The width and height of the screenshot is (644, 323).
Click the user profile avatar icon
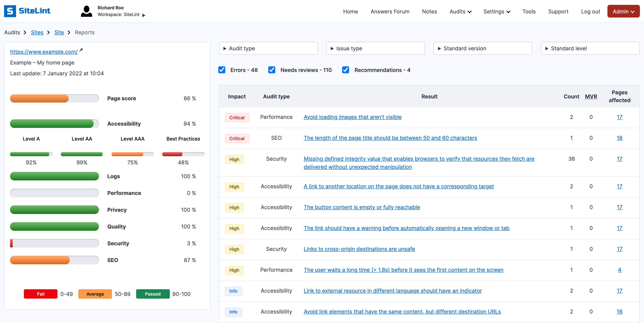point(87,11)
